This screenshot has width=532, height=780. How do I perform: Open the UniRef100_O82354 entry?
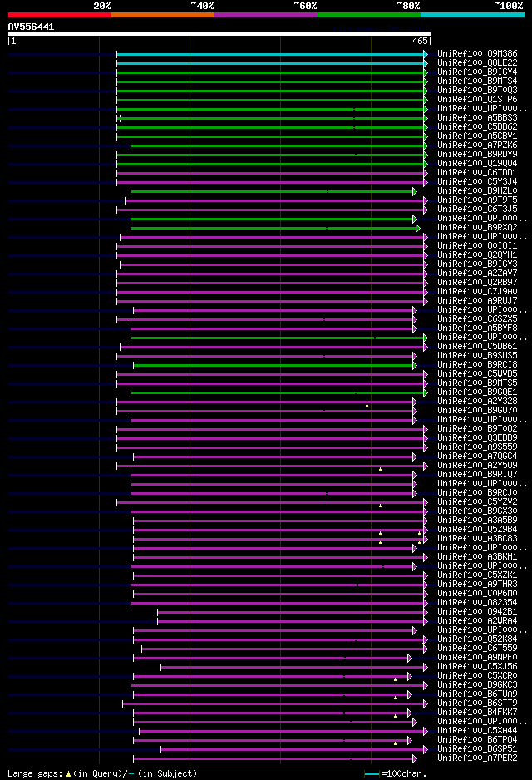click(477, 602)
